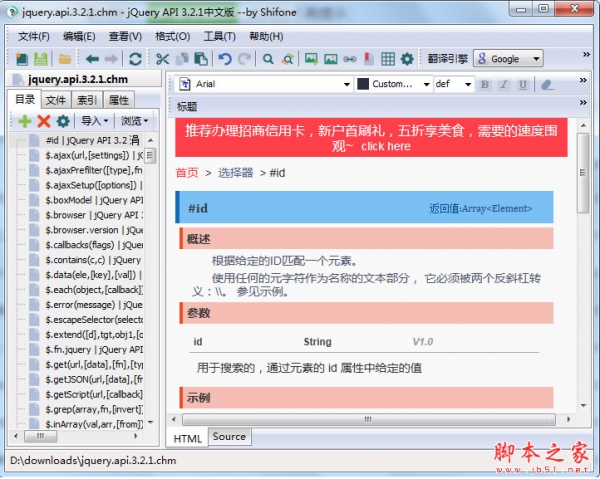This screenshot has height=479, width=600.
Task: Open folder icon in main toolbar
Action: 65,59
